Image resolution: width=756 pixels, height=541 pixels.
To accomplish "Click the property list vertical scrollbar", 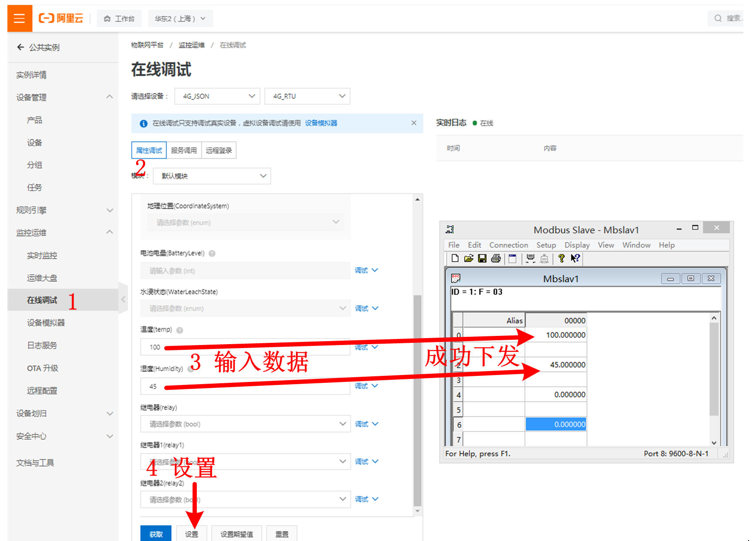I will [x=417, y=391].
